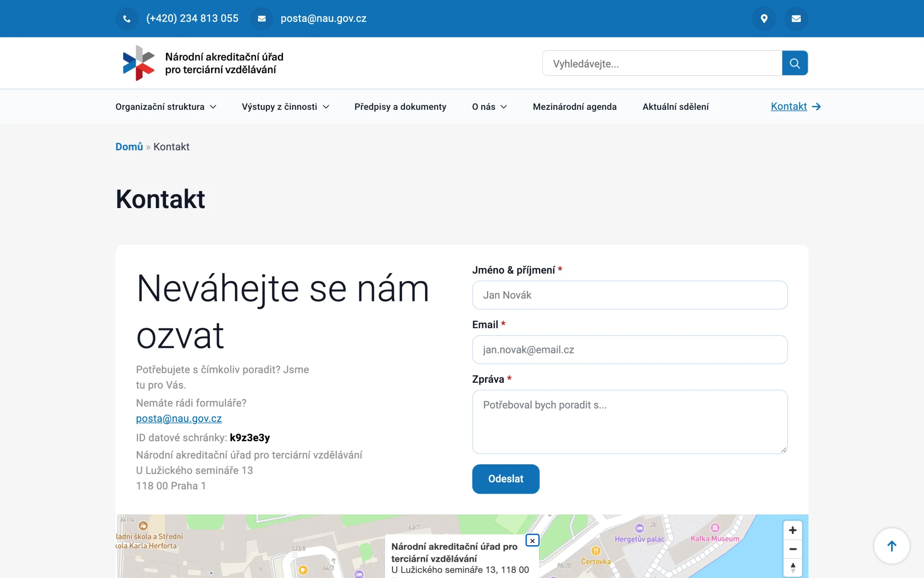Click the mail icon at top right
Viewport: 924px width, 578px height.
coord(796,18)
